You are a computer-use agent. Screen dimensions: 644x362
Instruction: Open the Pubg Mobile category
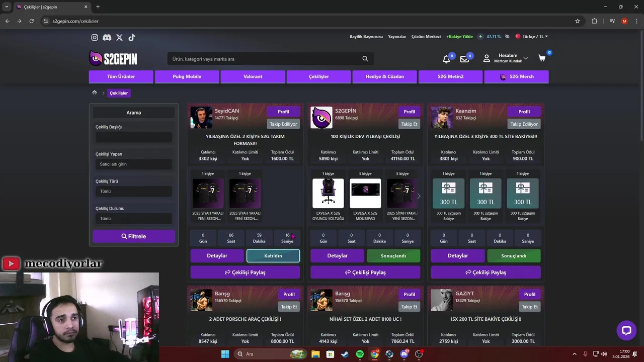tap(187, 76)
